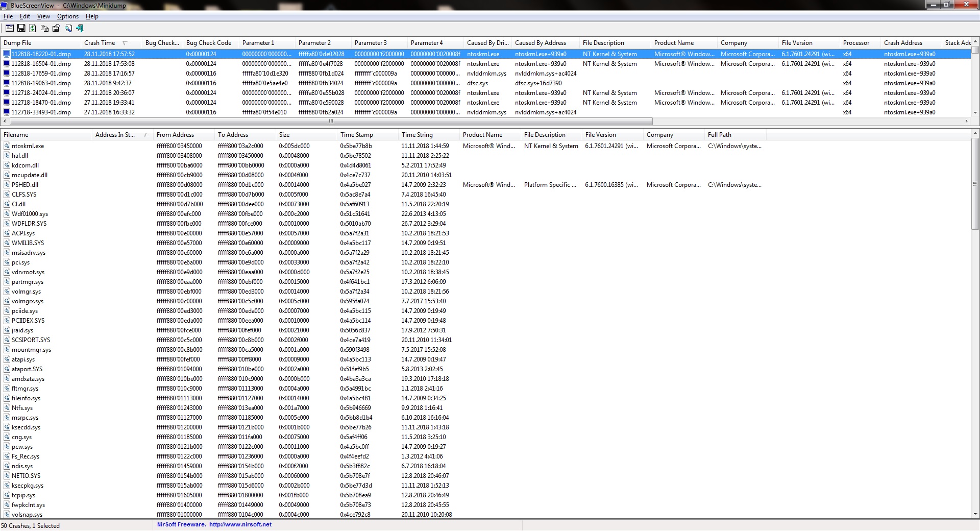Open Advanced Options toolbar icon
980x531 pixels.
pyautogui.click(x=9, y=28)
